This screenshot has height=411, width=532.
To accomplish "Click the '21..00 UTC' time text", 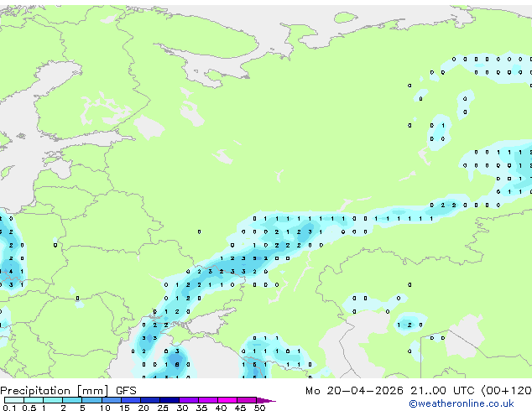I will point(442,391).
